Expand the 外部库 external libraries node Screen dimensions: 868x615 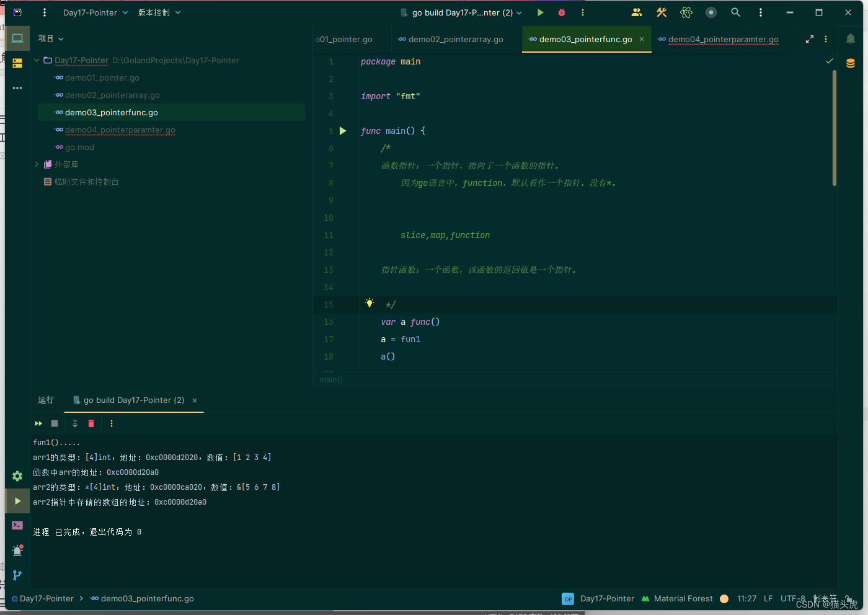[x=37, y=164]
